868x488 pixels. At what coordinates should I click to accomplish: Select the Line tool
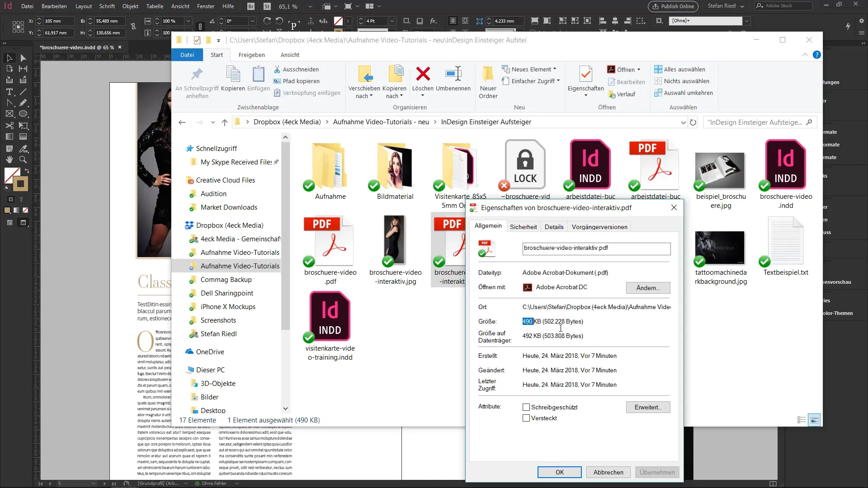coord(23,92)
